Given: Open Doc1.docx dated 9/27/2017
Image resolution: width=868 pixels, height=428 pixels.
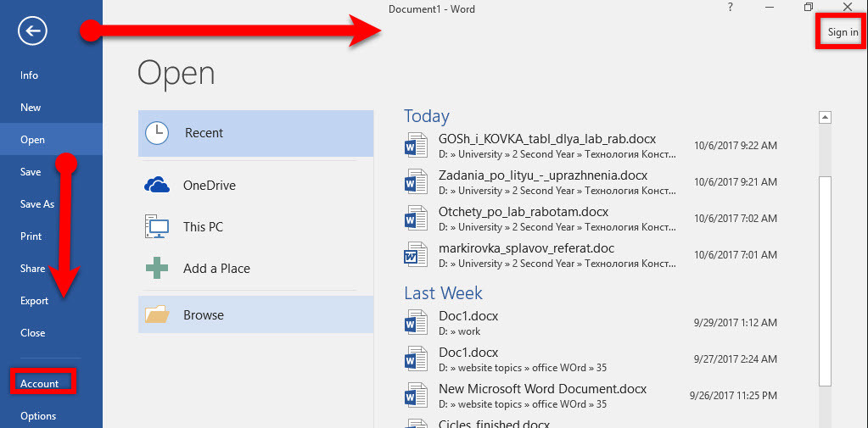Looking at the screenshot, I should (x=468, y=353).
